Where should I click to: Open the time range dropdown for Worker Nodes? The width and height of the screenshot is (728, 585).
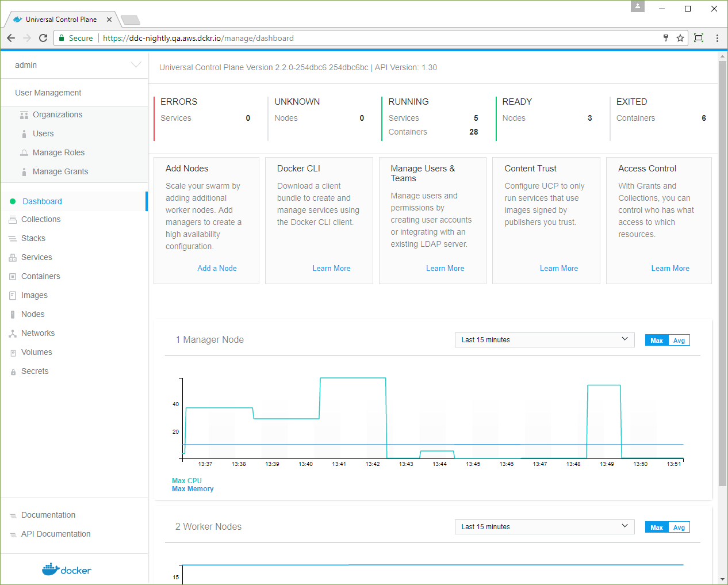(x=544, y=526)
